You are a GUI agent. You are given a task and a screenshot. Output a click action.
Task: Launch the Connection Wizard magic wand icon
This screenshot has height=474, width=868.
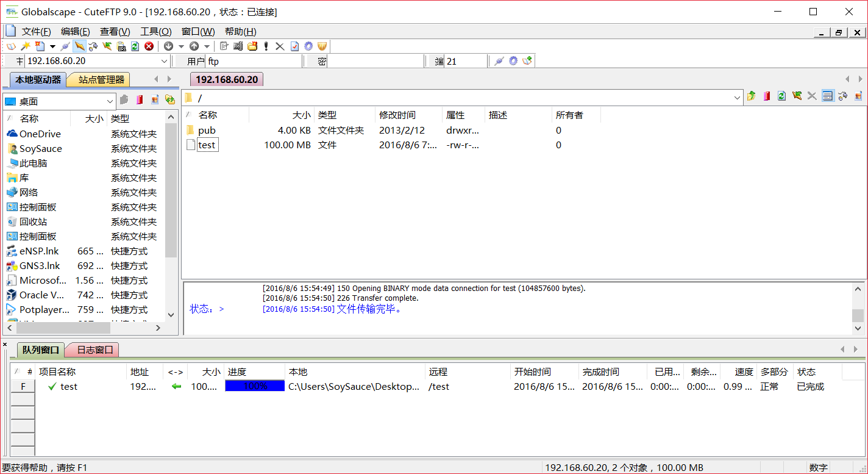(x=26, y=46)
